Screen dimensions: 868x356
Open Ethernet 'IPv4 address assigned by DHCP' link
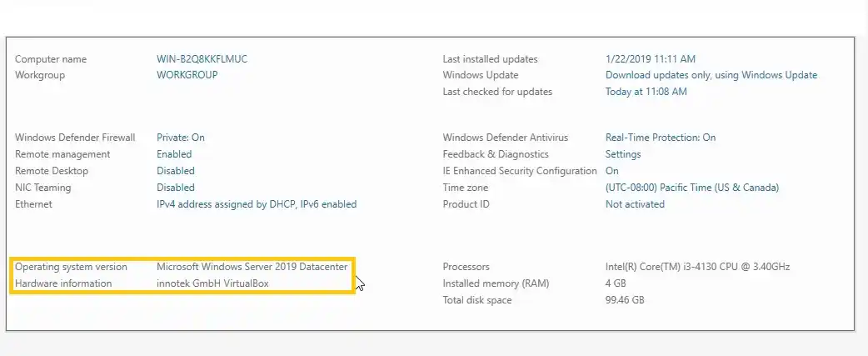click(x=257, y=203)
